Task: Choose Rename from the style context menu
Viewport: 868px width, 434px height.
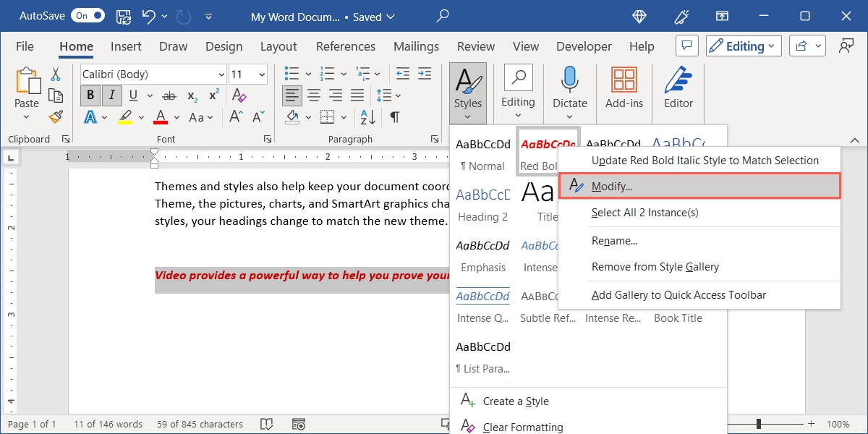Action: pyautogui.click(x=614, y=240)
